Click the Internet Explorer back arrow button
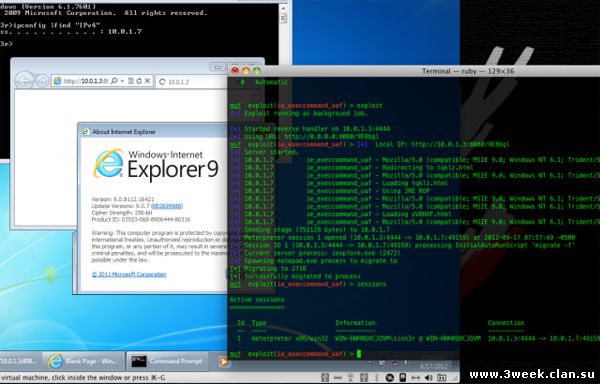Screen dimensions: 600x384 [x=24, y=80]
